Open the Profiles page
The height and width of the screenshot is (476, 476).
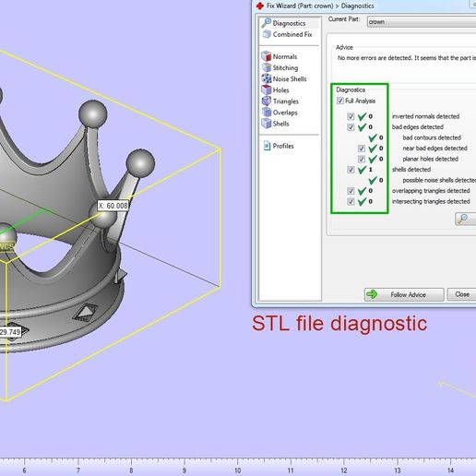click(x=279, y=146)
